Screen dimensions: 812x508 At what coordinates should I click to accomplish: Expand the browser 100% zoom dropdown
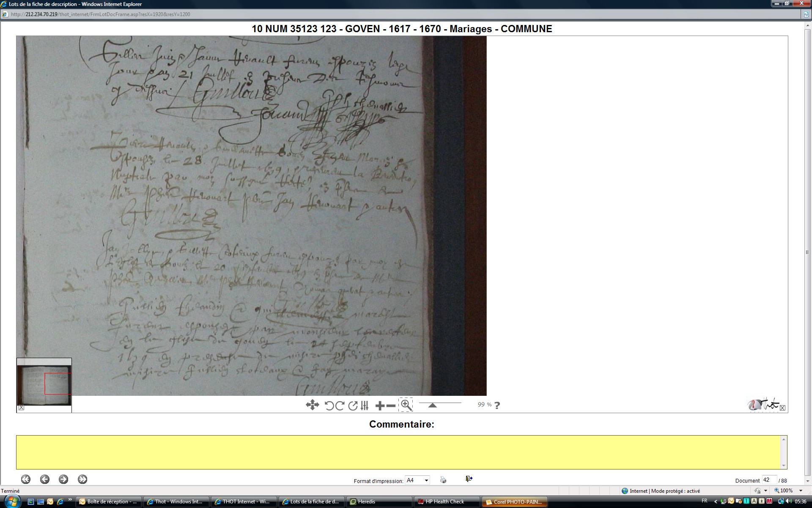801,491
